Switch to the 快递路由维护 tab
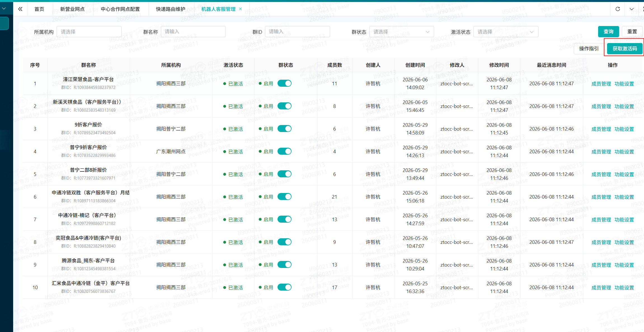The width and height of the screenshot is (644, 332). click(170, 9)
